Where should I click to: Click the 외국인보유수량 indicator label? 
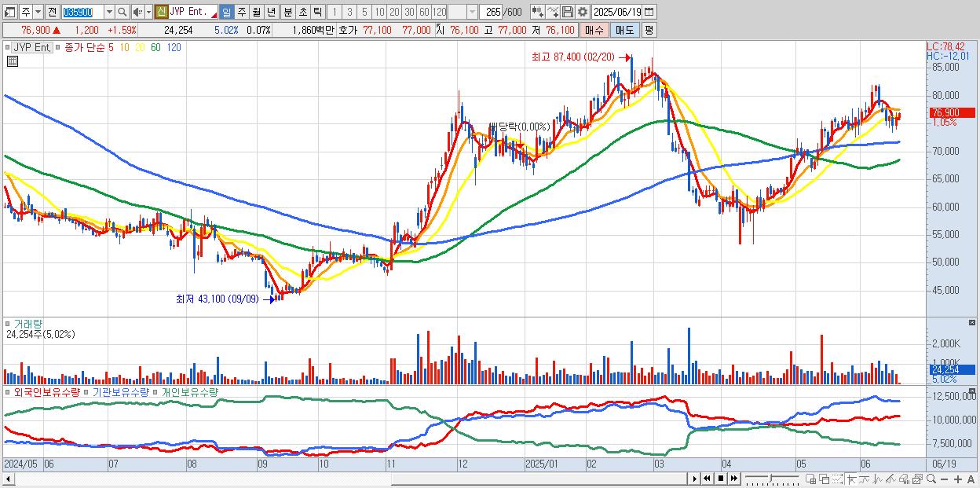click(46, 391)
